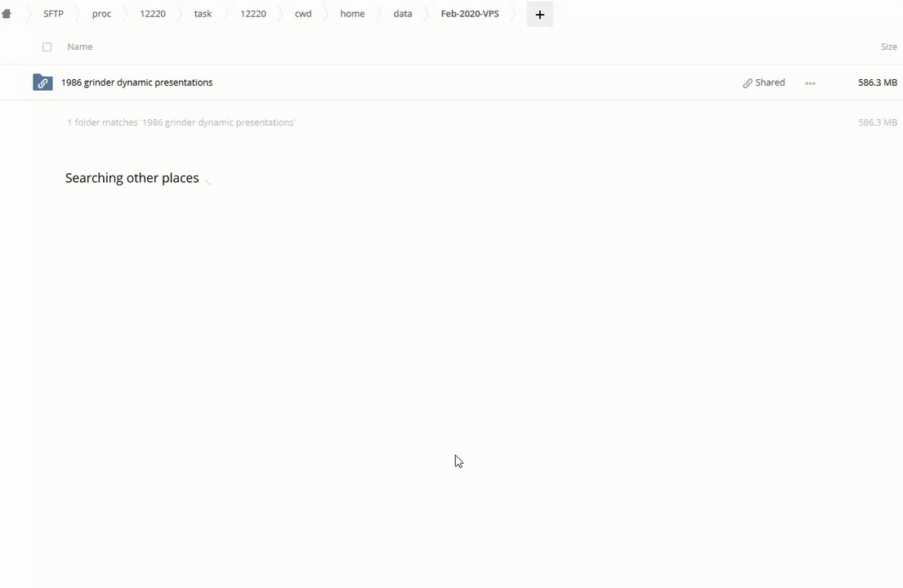Toggle the select all files checkbox
903x588 pixels.
(47, 47)
